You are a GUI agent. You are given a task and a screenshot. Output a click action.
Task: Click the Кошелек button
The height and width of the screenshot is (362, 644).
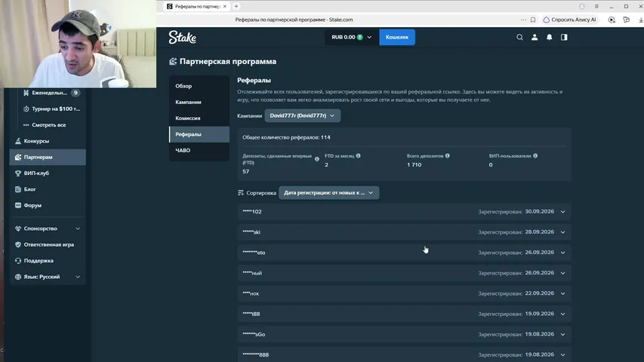(x=397, y=38)
